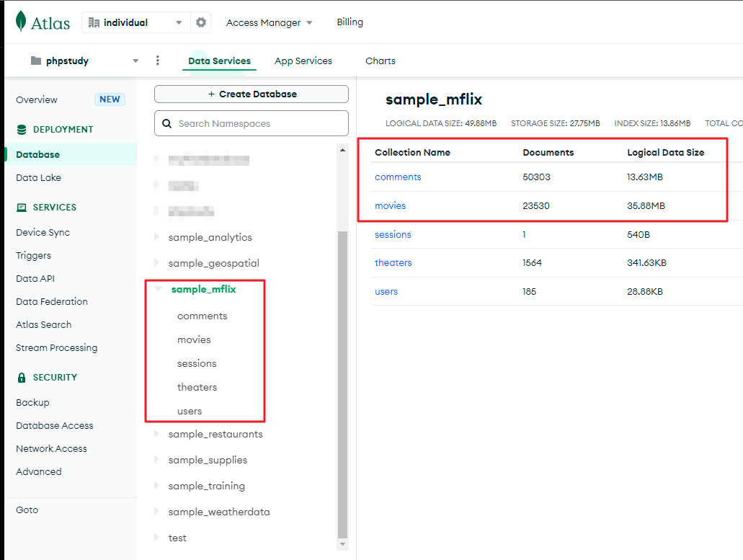Click the search magnifier icon
The width and height of the screenshot is (743, 560).
click(167, 123)
